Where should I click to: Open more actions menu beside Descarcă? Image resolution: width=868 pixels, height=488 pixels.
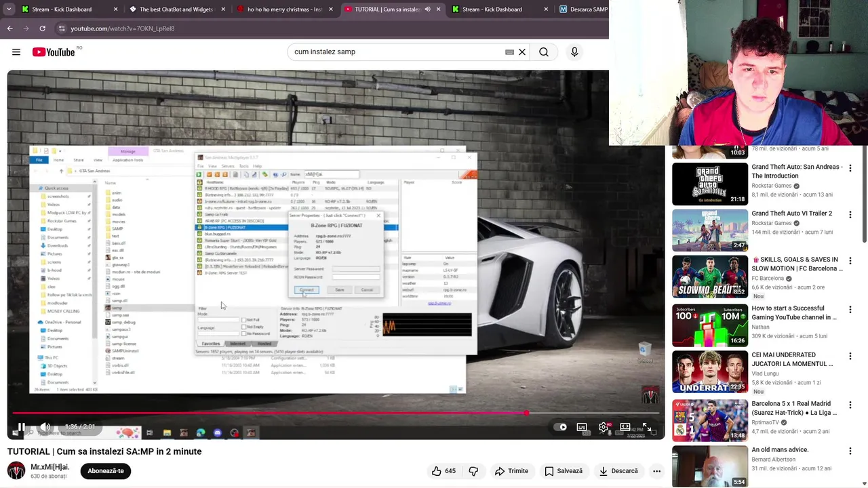coord(656,471)
